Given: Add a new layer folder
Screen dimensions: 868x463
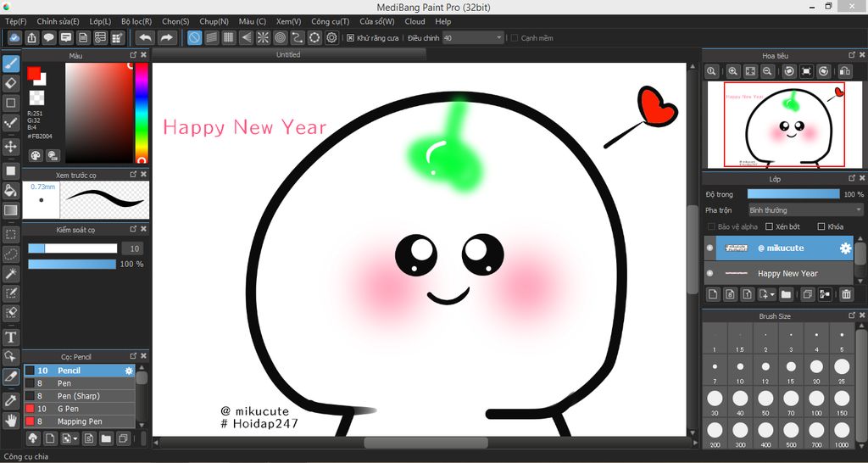Looking at the screenshot, I should (x=786, y=294).
